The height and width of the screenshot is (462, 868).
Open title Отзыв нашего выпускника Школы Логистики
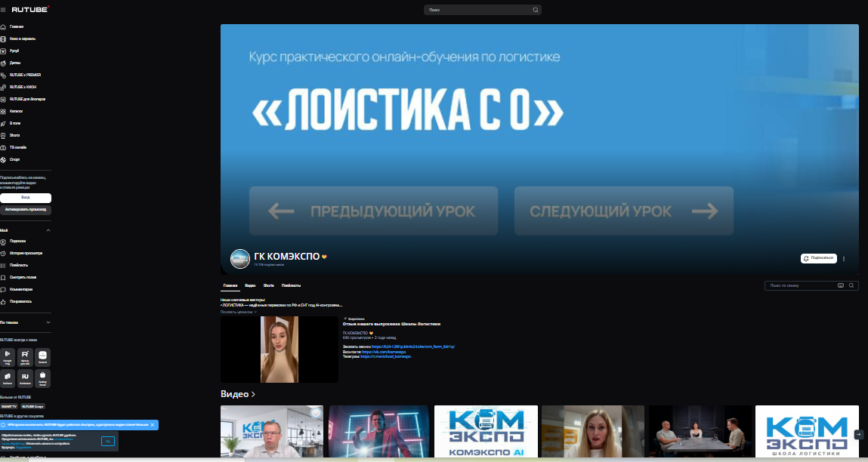pyautogui.click(x=391, y=324)
